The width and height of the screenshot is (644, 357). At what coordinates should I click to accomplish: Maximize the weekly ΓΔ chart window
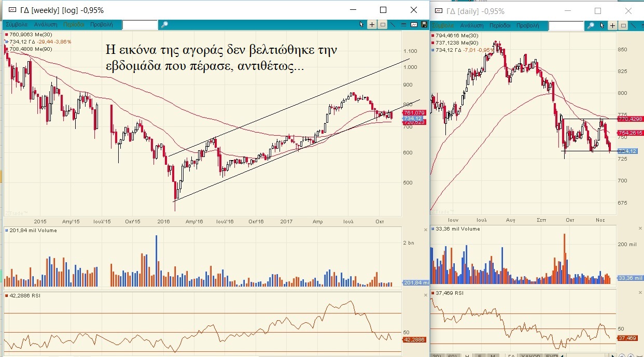tap(383, 10)
